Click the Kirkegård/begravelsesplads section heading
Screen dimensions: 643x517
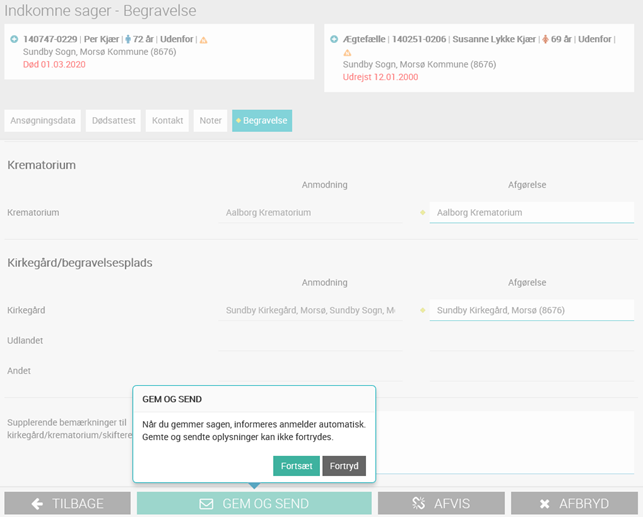point(80,263)
